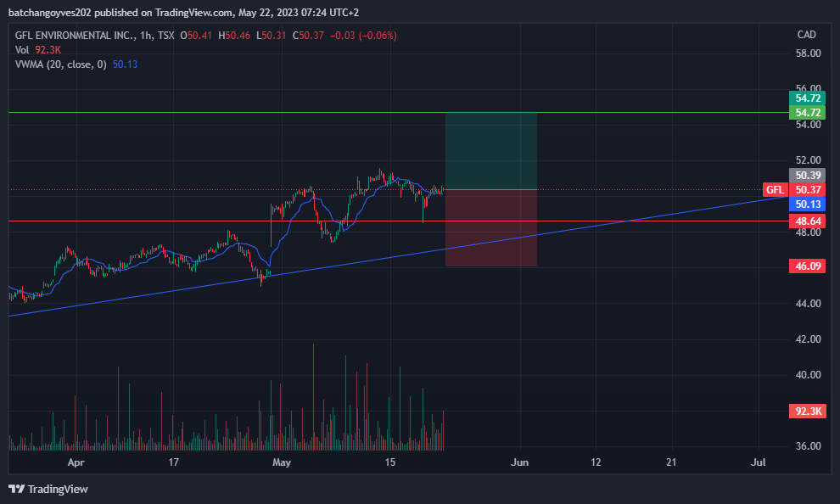
Task: Click the 12 date label on time axis
Action: (596, 462)
